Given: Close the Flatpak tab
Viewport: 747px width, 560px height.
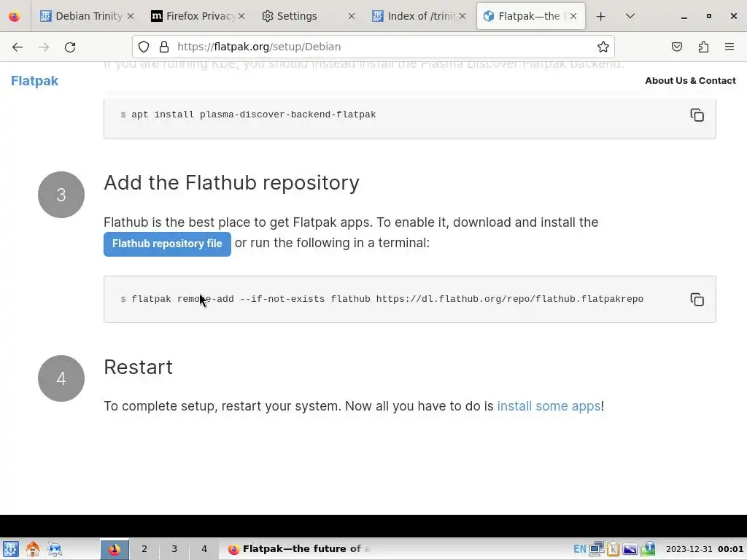Looking at the screenshot, I should (573, 16).
